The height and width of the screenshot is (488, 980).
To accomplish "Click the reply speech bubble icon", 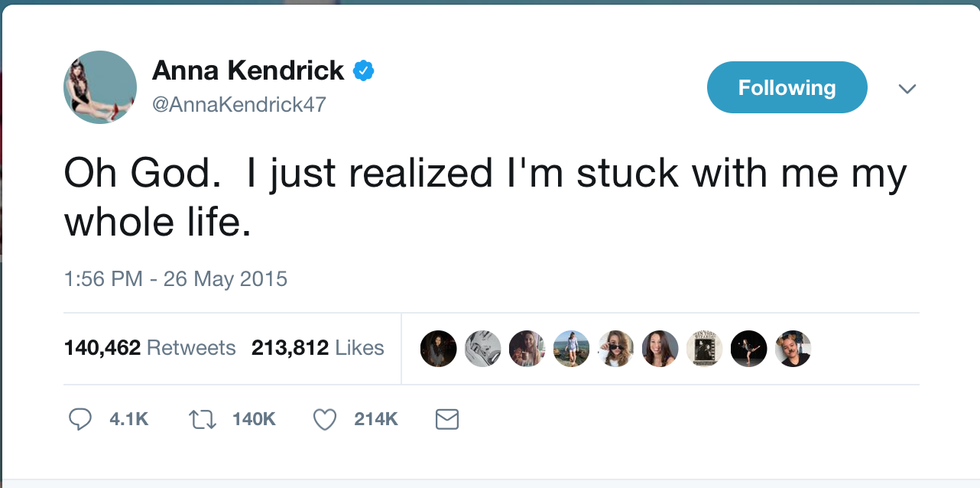I will [80, 420].
